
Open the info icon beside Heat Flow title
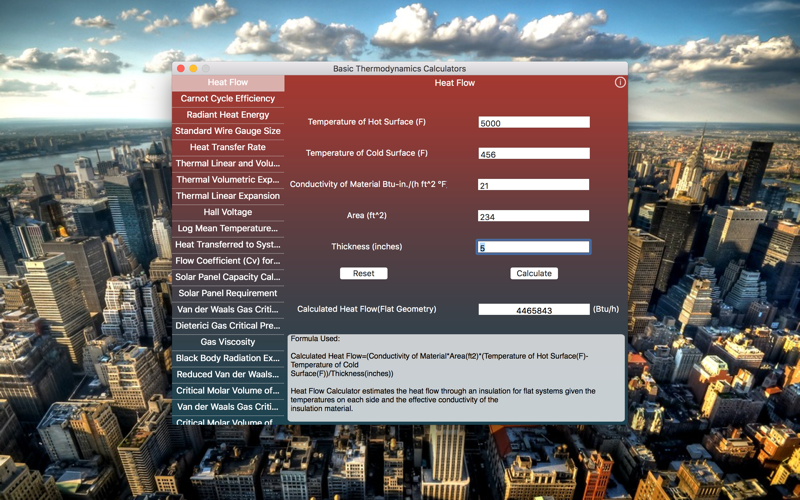620,82
